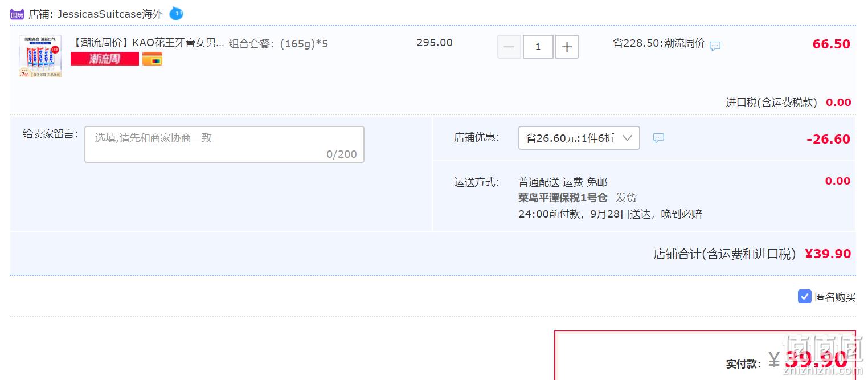Open the KAO toothpaste product thumbnail
868x380 pixels.
40,56
